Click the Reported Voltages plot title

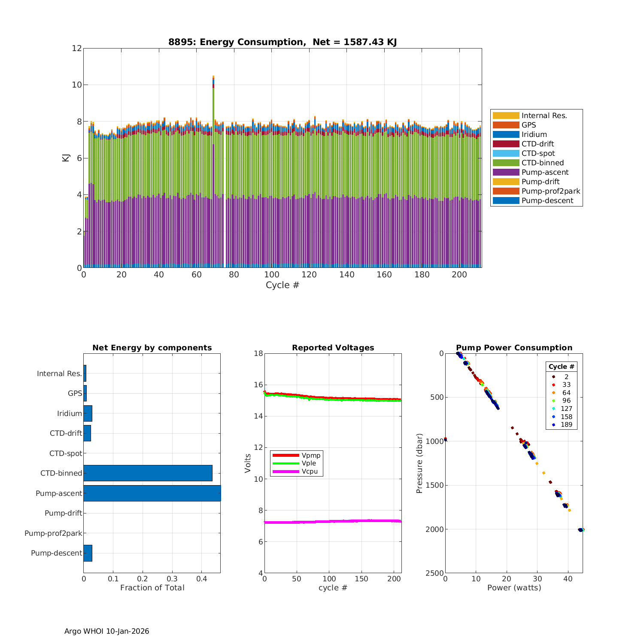(x=333, y=348)
